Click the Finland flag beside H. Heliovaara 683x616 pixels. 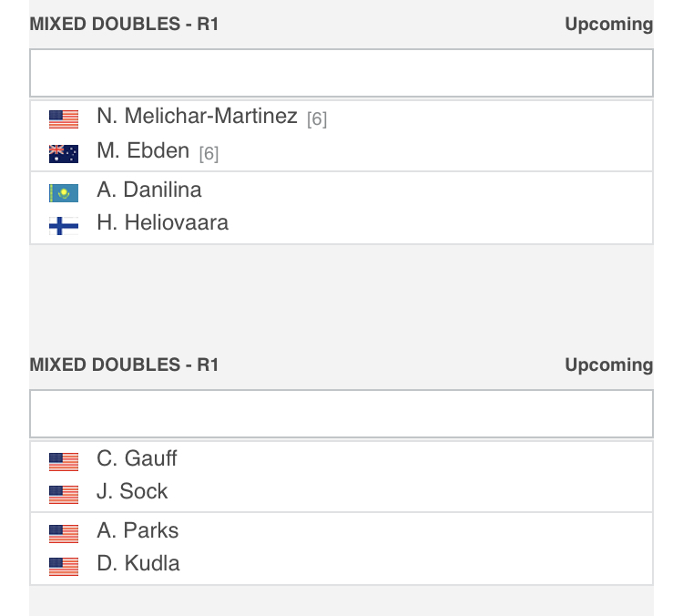point(64,226)
